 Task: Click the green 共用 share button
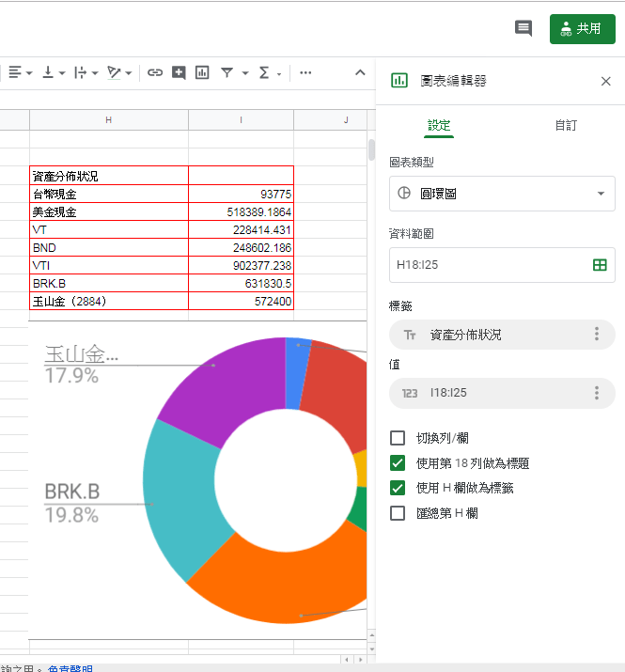582,29
